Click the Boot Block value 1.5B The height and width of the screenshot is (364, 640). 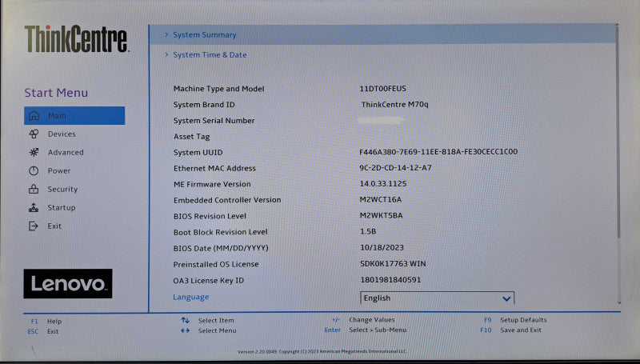point(368,231)
